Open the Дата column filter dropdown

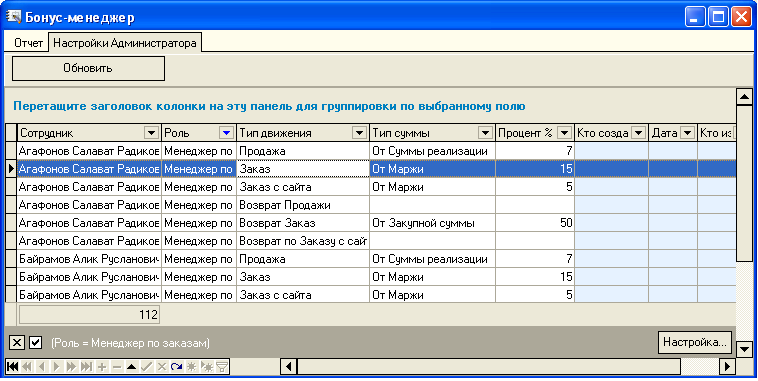(x=687, y=133)
